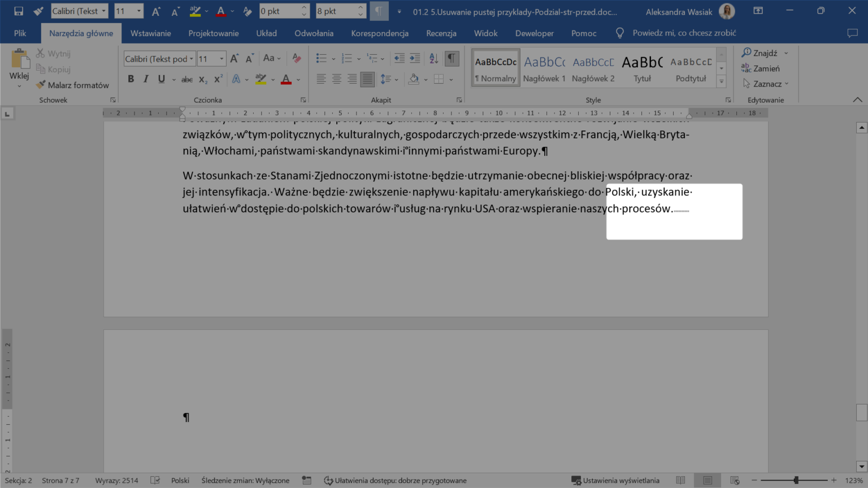
Task: Cut selection with Wytnij
Action: [53, 53]
